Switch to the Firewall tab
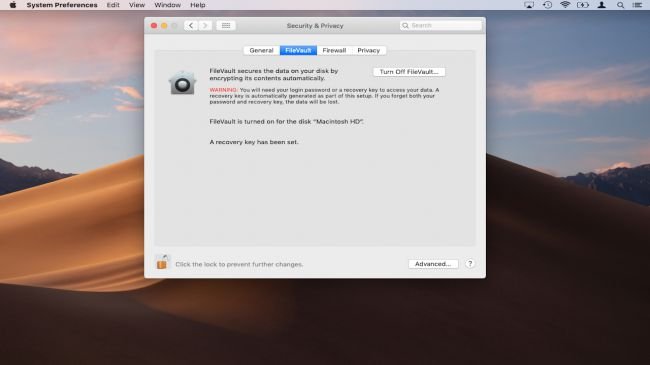650x365 pixels. click(x=334, y=50)
